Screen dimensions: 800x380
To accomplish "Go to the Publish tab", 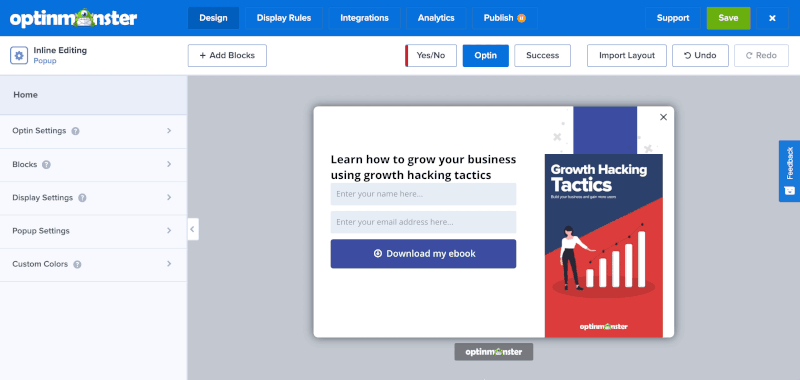I will [505, 18].
